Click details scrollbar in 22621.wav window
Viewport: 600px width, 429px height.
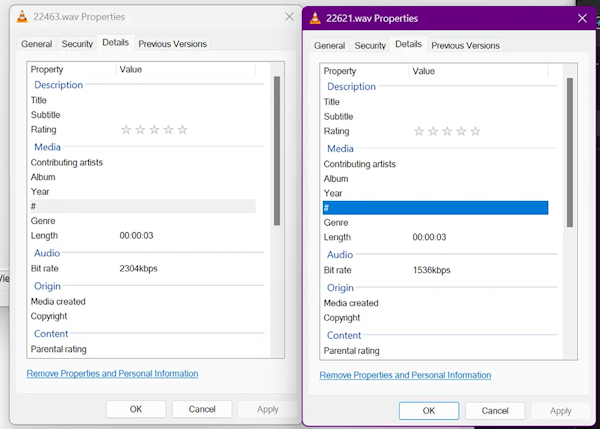click(x=570, y=153)
